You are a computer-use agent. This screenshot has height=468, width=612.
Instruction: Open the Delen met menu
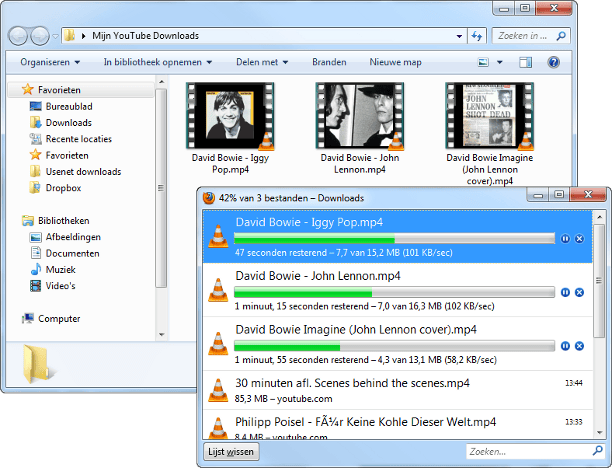pos(262,62)
